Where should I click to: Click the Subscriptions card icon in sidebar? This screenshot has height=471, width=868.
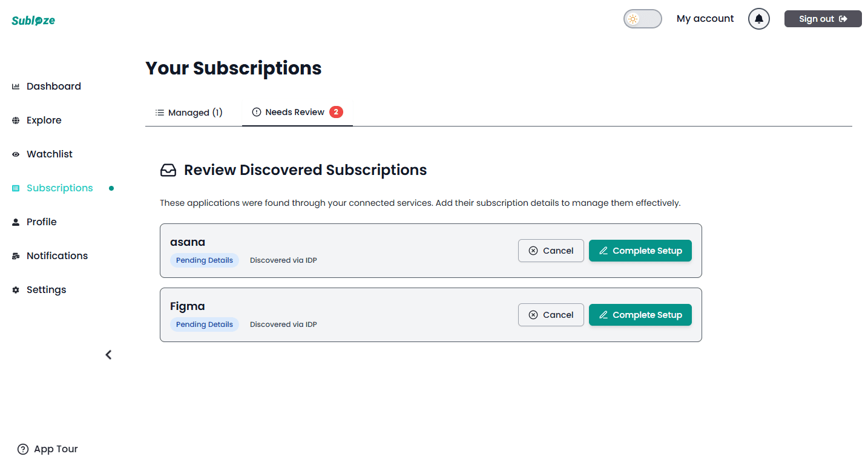click(x=15, y=188)
